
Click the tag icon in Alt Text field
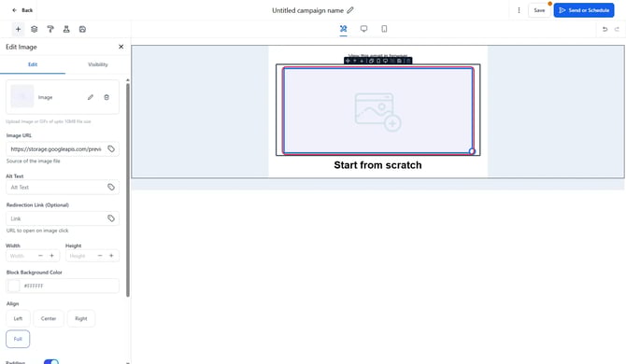pos(111,187)
